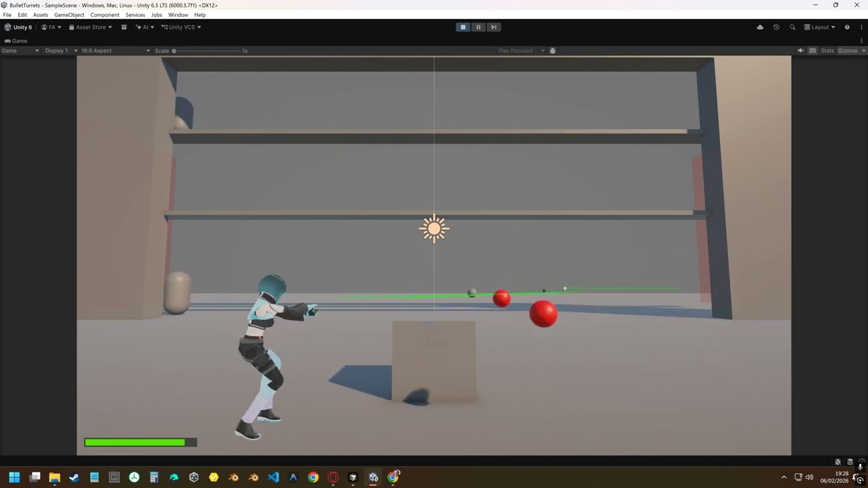Open the Window menu

(178, 15)
